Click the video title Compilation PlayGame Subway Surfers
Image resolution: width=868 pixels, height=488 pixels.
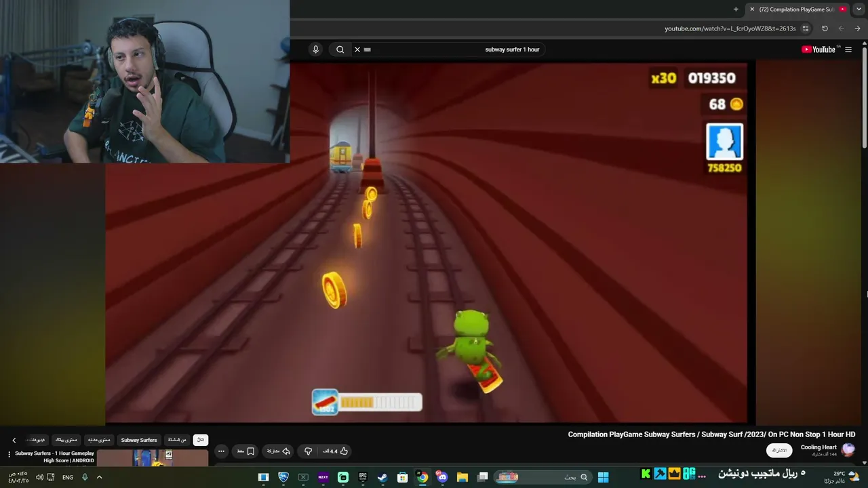(711, 434)
